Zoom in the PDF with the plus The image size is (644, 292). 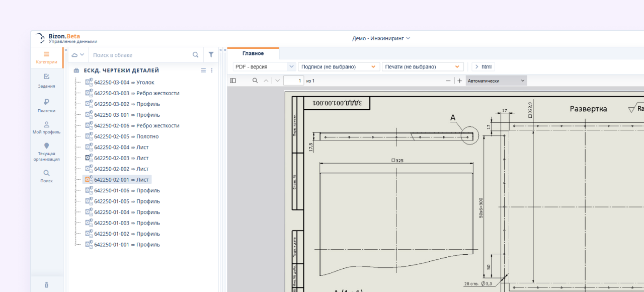pos(459,81)
